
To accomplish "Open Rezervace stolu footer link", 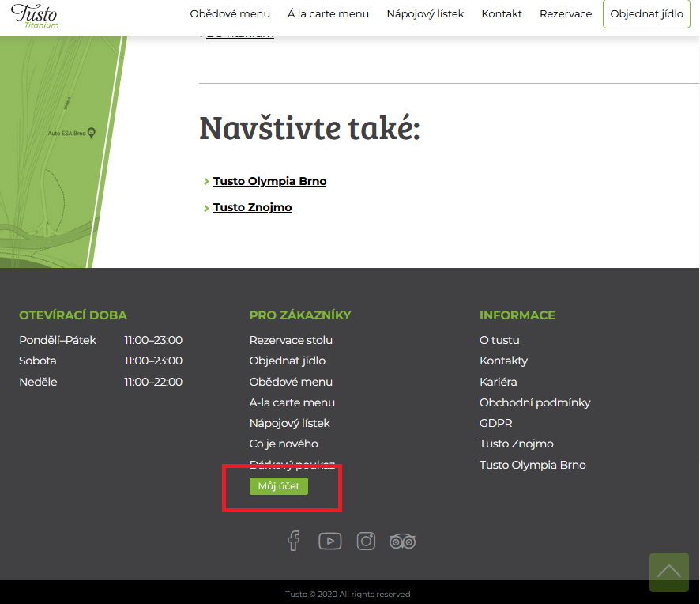I will tap(291, 340).
